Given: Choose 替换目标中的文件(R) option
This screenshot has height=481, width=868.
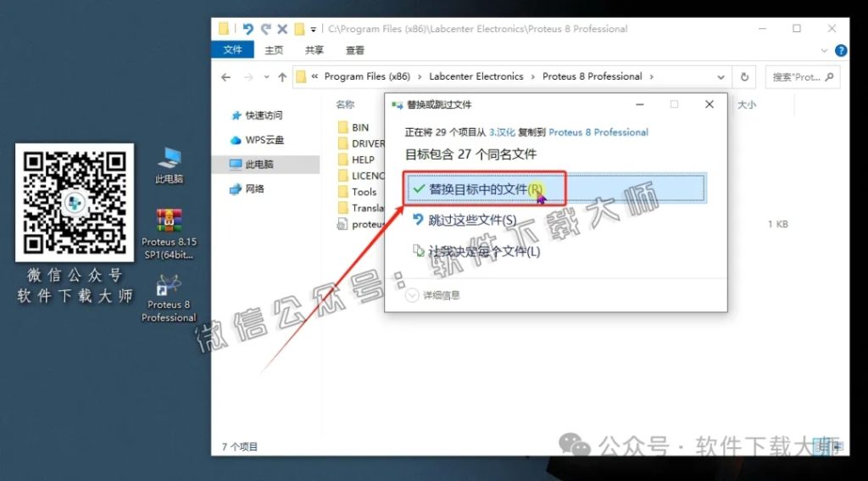Looking at the screenshot, I should click(x=556, y=189).
